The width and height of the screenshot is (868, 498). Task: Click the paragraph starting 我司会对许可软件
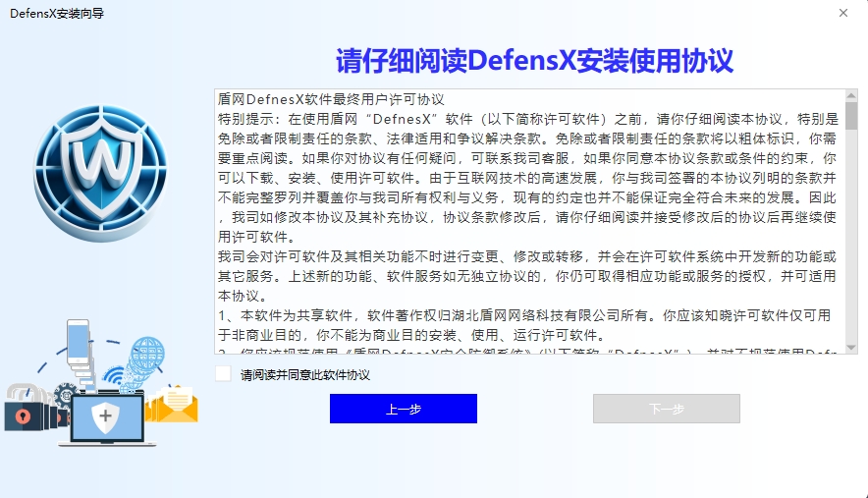click(x=527, y=276)
